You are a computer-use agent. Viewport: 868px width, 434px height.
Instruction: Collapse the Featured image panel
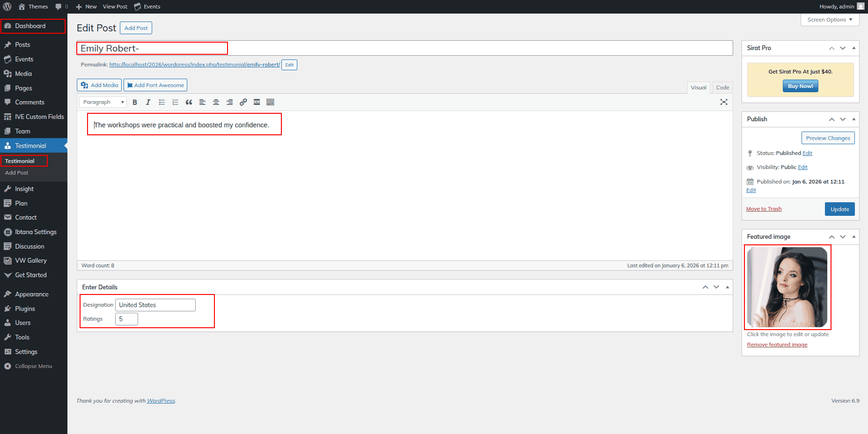[853, 237]
